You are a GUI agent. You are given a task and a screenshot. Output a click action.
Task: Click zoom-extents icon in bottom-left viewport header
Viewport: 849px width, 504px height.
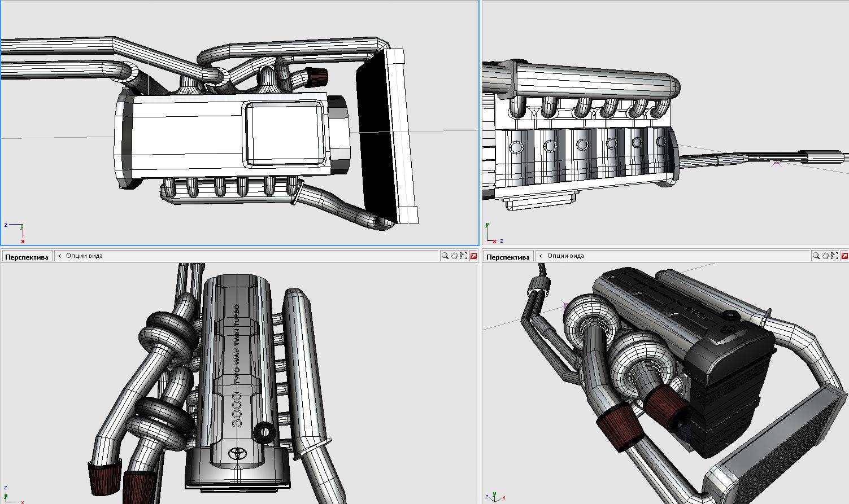click(x=464, y=256)
